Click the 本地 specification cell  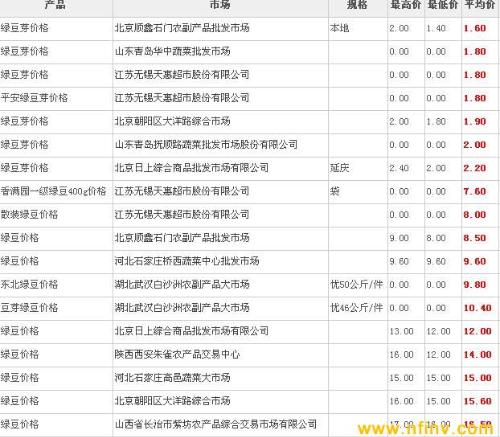point(340,28)
